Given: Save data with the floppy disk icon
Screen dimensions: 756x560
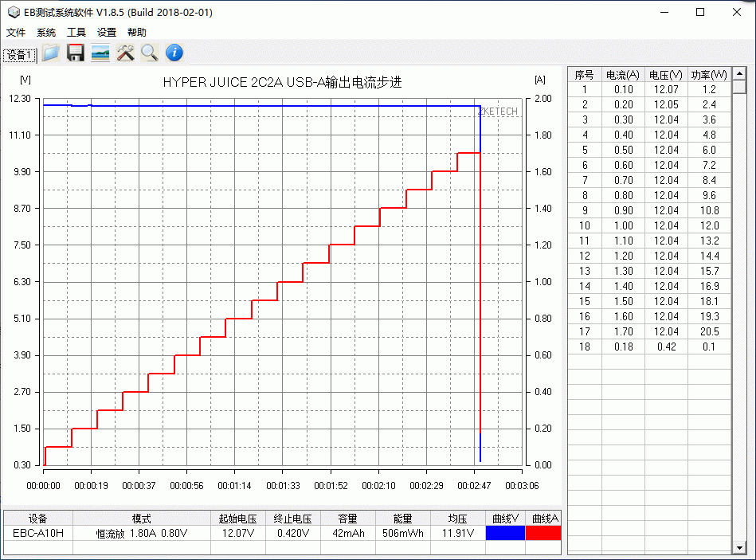Looking at the screenshot, I should tap(75, 53).
